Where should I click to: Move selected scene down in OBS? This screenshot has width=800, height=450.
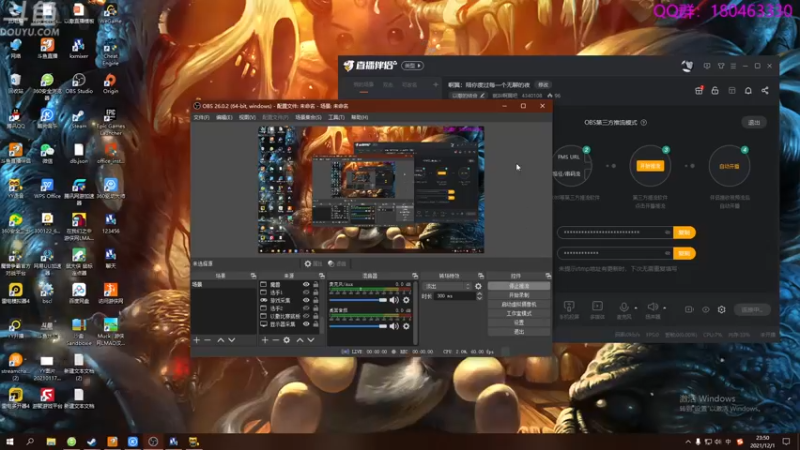232,340
